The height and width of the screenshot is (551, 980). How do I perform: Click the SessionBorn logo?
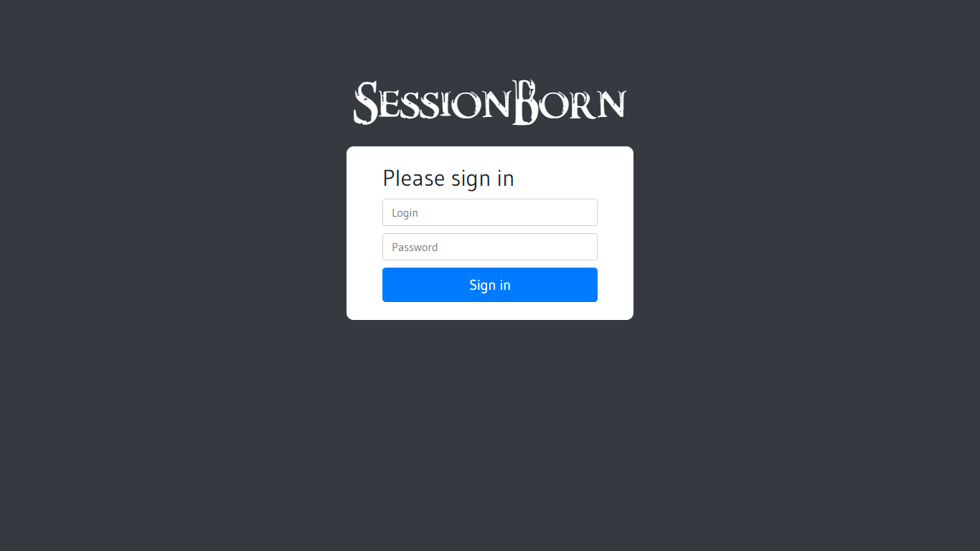(490, 103)
